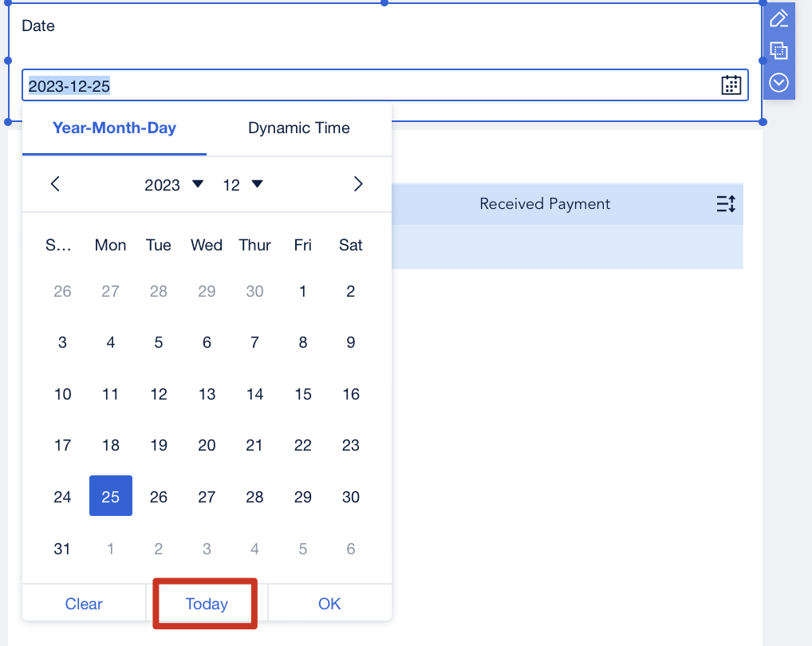Toggle the Today quick-select option
The width and height of the screenshot is (812, 646).
pyautogui.click(x=204, y=604)
